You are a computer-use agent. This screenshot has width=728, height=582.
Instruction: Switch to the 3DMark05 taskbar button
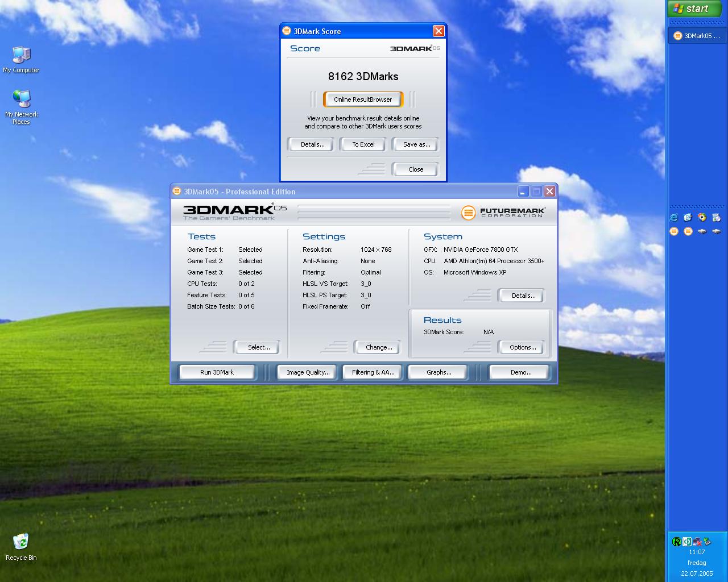coord(697,36)
